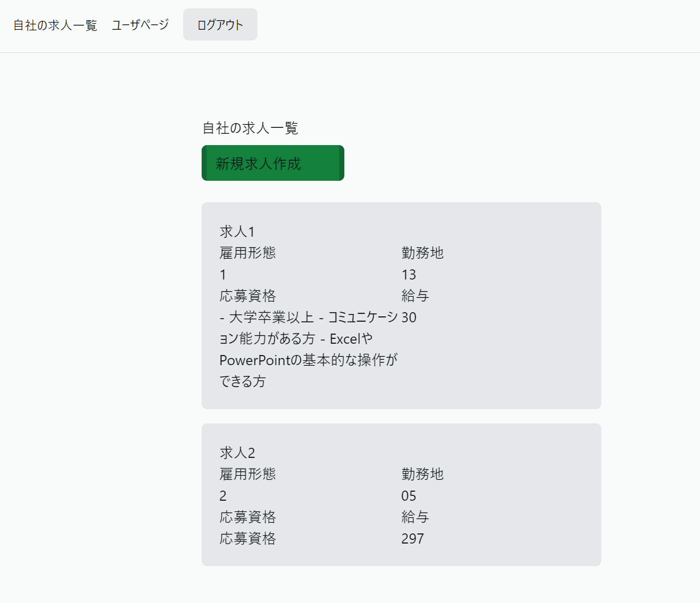
Task: Click the 勤務地 value 13
Action: (409, 275)
